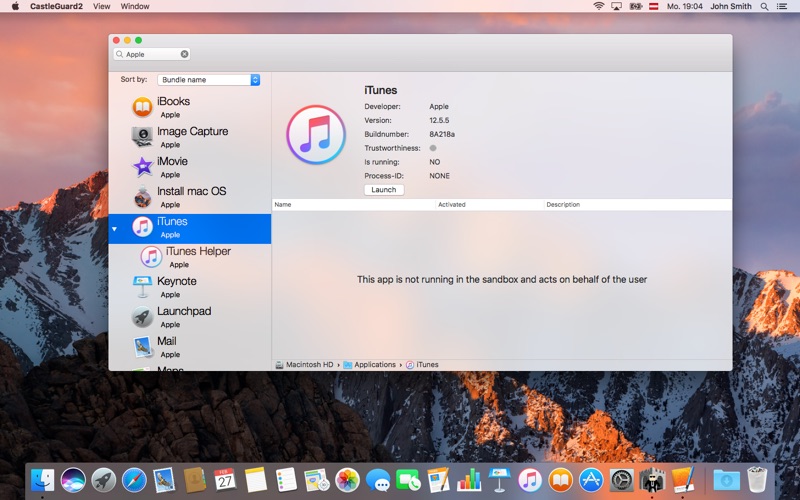The image size is (800, 500).
Task: Open iBooks from the Dock
Action: (x=560, y=480)
